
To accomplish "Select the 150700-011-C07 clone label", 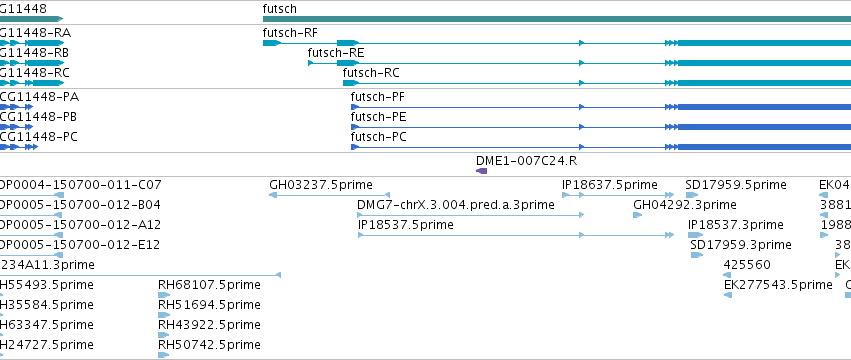I will click(x=80, y=185).
